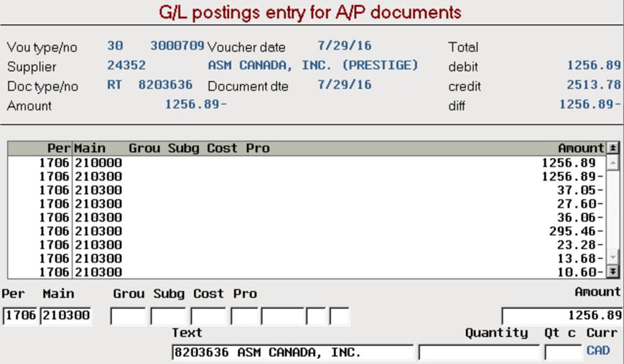Select the row with amount 37.05-
Viewport: 624px width, 364px height.
307,190
